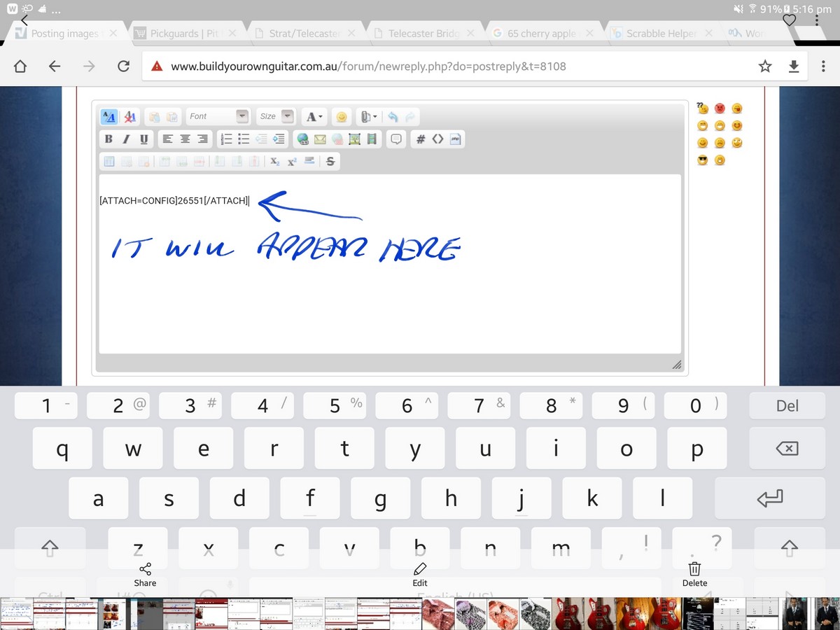This screenshot has height=630, width=840.
Task: Click the insert video filmstrip icon
Action: click(x=372, y=139)
